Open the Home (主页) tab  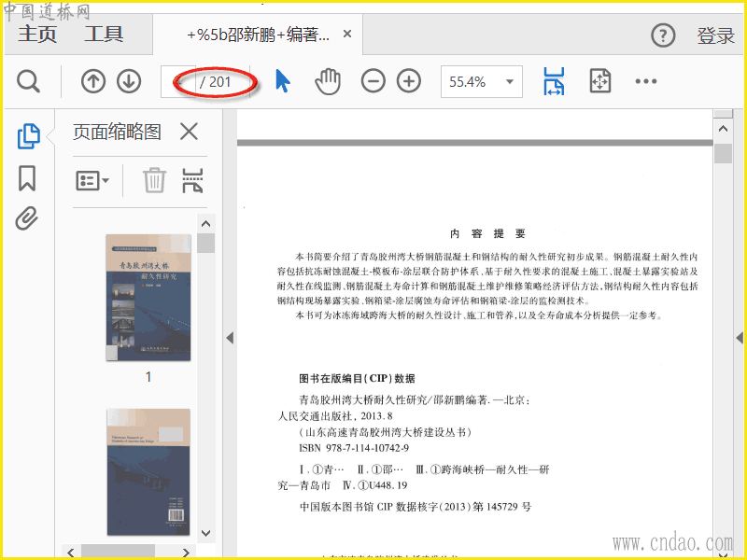(x=37, y=35)
